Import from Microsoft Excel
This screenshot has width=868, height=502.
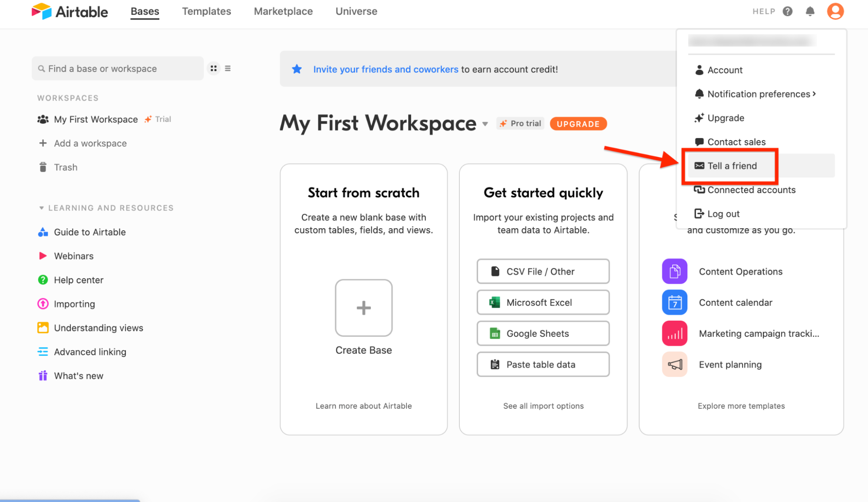tap(543, 302)
